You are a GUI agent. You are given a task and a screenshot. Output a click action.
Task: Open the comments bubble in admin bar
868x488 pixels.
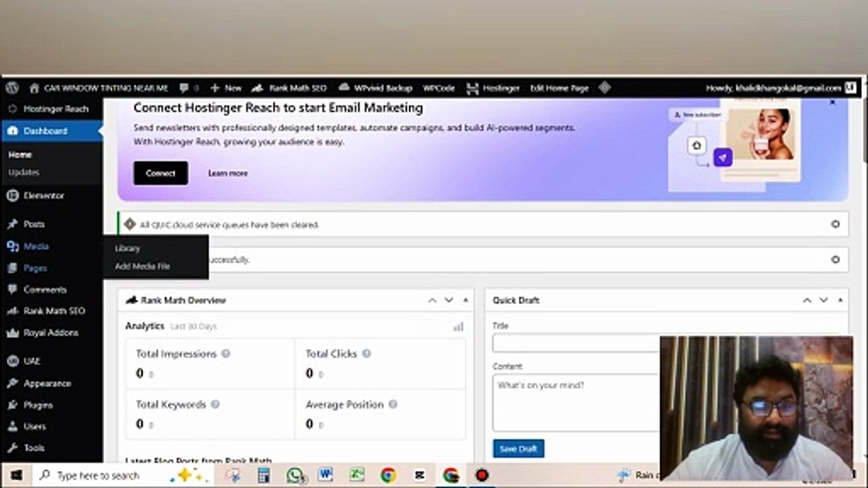point(189,88)
